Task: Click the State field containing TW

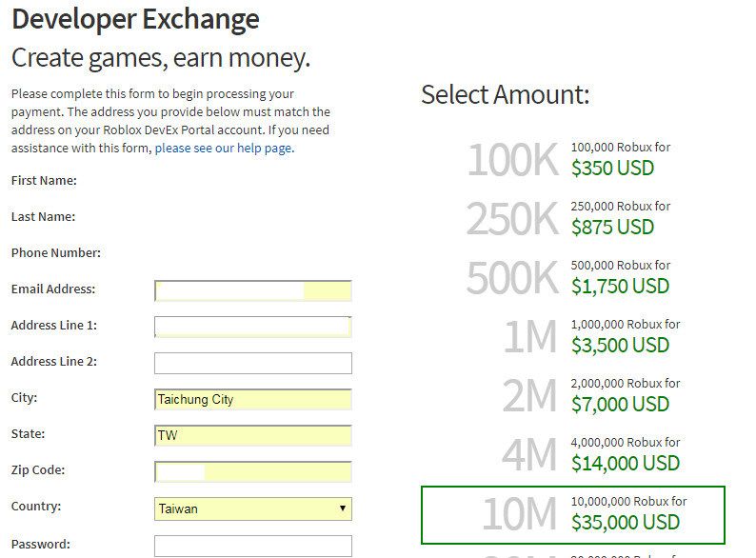Action: click(252, 436)
